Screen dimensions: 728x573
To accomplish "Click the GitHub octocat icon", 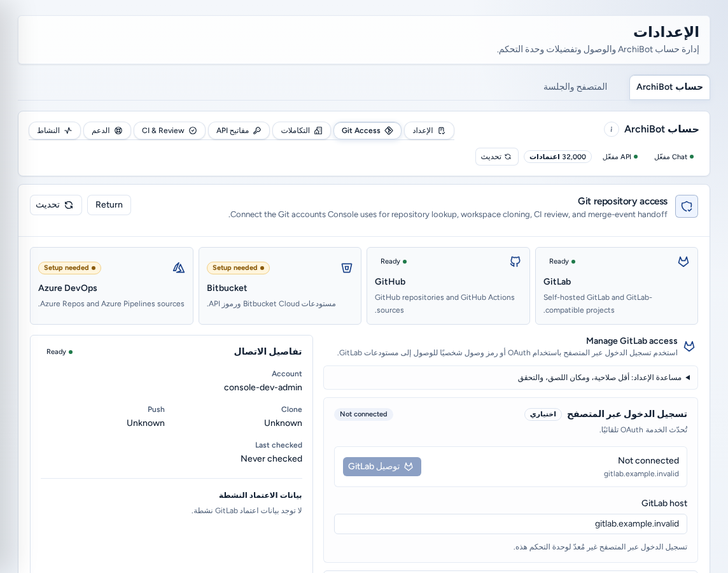I will tap(515, 262).
